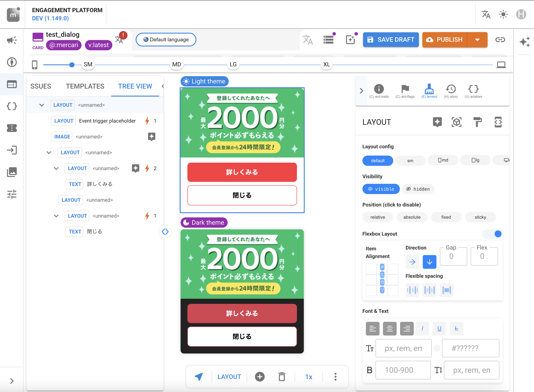The image size is (534, 392).
Task: Move viewport size slider to the MD marker
Action: tap(177, 64)
